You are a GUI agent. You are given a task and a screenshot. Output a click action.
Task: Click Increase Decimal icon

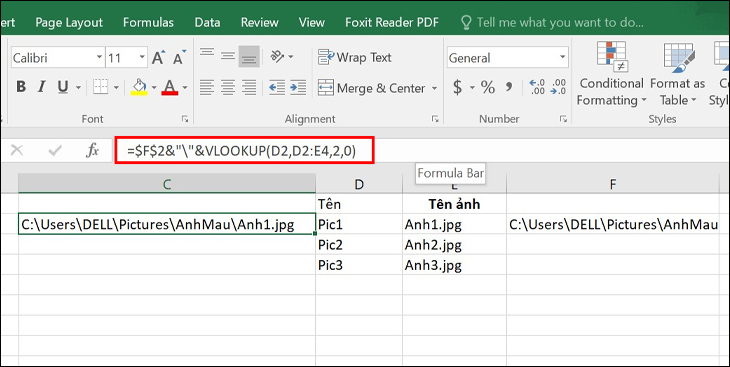(536, 87)
